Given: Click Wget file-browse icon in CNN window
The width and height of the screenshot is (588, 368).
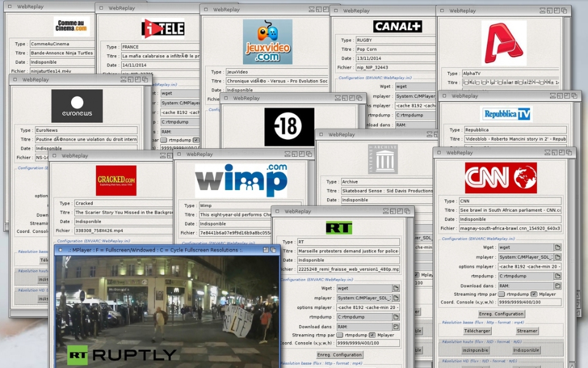Looking at the screenshot, I should point(558,247).
